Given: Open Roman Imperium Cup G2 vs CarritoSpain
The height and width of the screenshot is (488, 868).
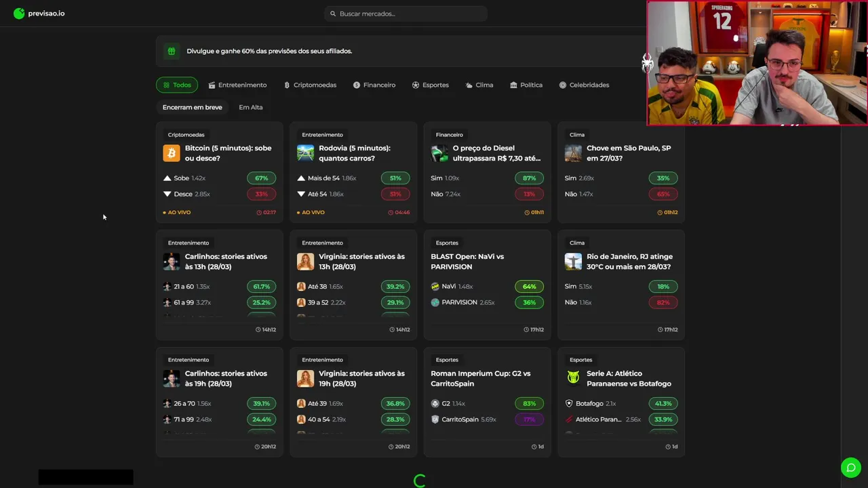Looking at the screenshot, I should (481, 378).
